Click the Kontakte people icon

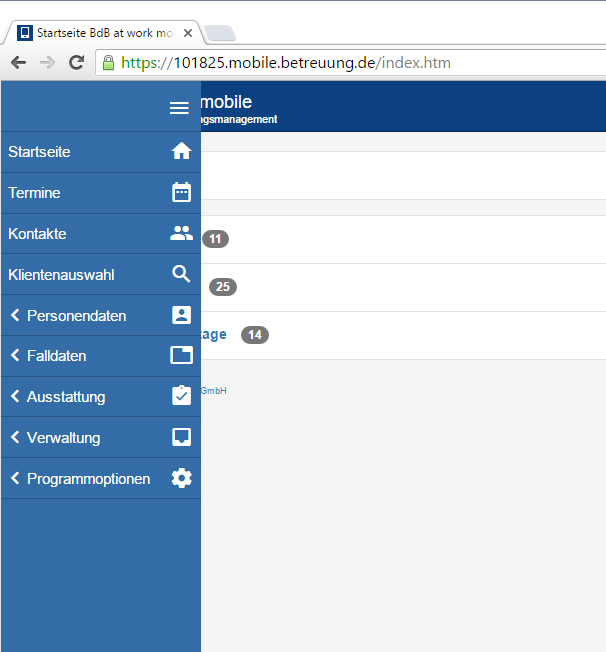181,233
